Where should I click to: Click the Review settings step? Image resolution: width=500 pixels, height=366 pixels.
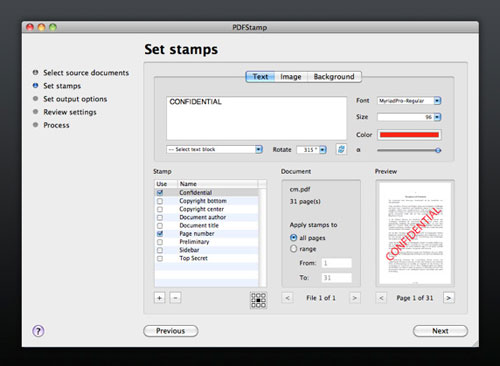[x=70, y=112]
